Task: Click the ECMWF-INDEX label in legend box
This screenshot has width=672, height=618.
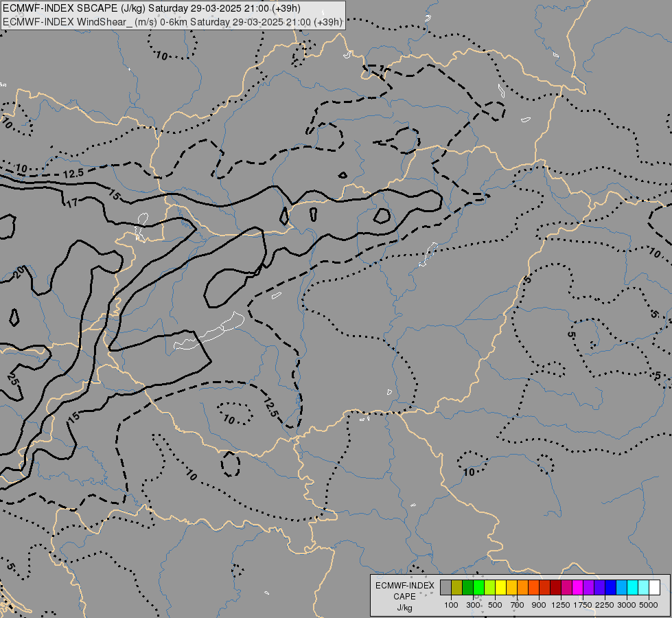Action: click(x=404, y=586)
